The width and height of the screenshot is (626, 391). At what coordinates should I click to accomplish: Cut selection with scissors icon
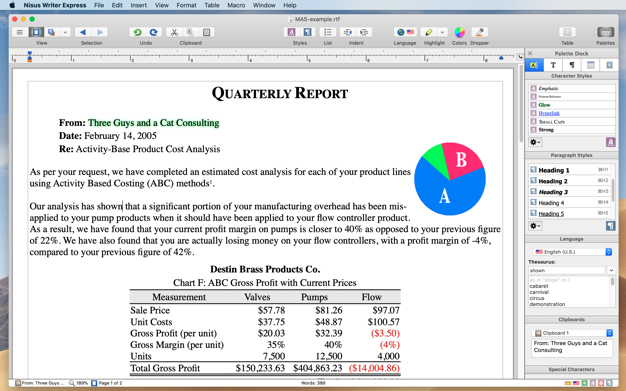[x=174, y=32]
